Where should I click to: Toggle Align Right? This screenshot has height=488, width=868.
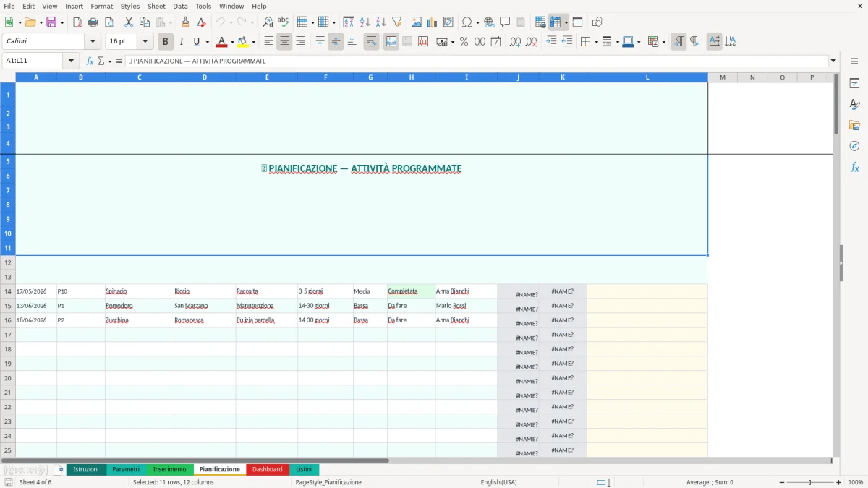(x=300, y=42)
